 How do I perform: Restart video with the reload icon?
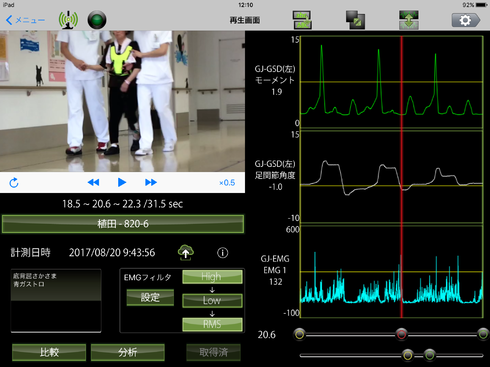pos(14,183)
